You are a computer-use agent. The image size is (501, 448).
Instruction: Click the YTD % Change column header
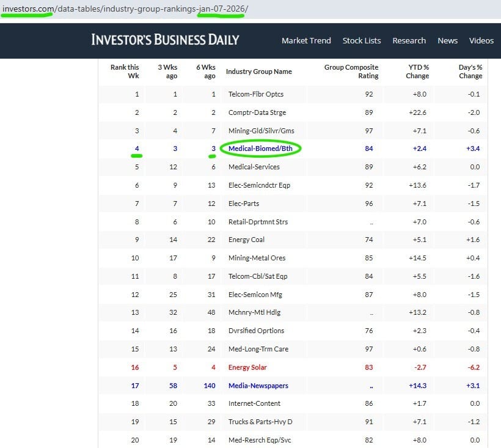(x=417, y=72)
